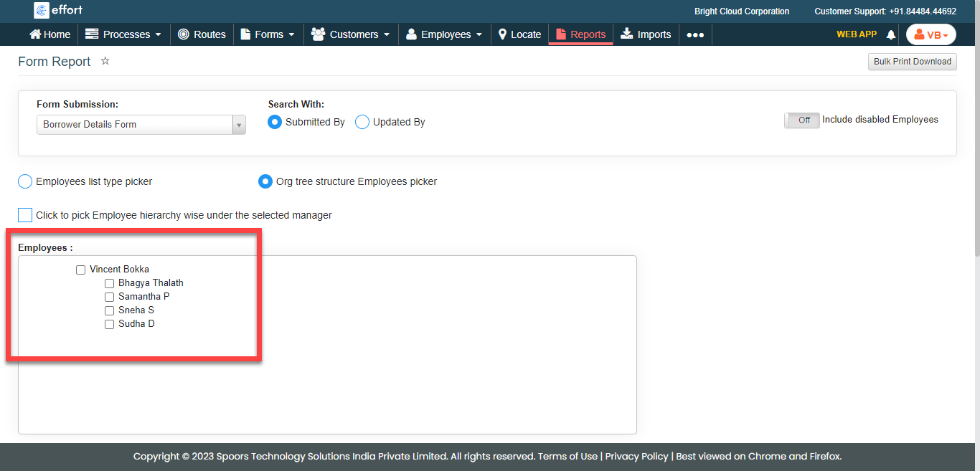Screen dimensions: 980x471
Task: Click the effort logo icon
Action: (42, 11)
